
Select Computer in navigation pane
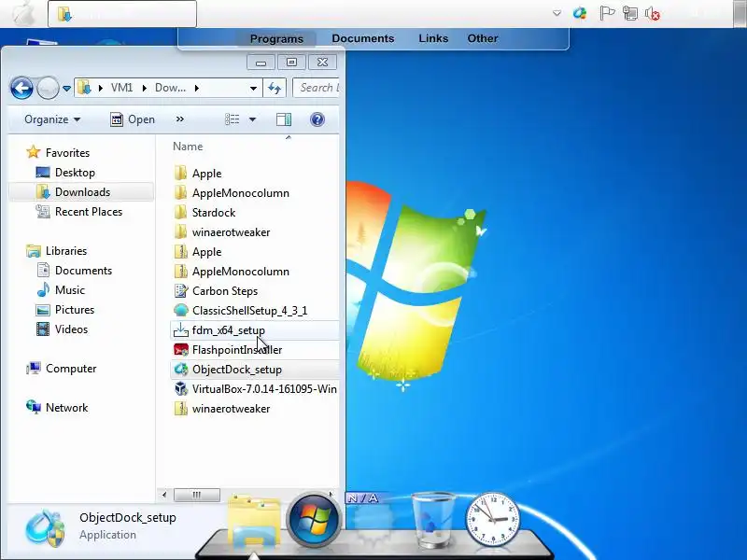click(71, 369)
